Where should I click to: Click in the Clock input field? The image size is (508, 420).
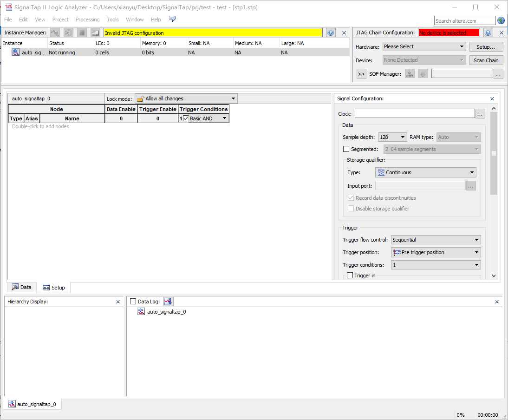click(x=415, y=113)
